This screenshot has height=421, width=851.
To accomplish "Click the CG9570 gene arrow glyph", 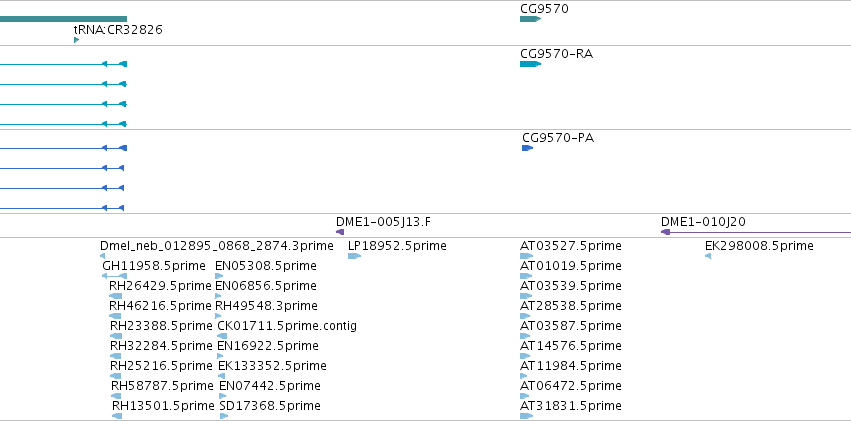I will point(530,19).
